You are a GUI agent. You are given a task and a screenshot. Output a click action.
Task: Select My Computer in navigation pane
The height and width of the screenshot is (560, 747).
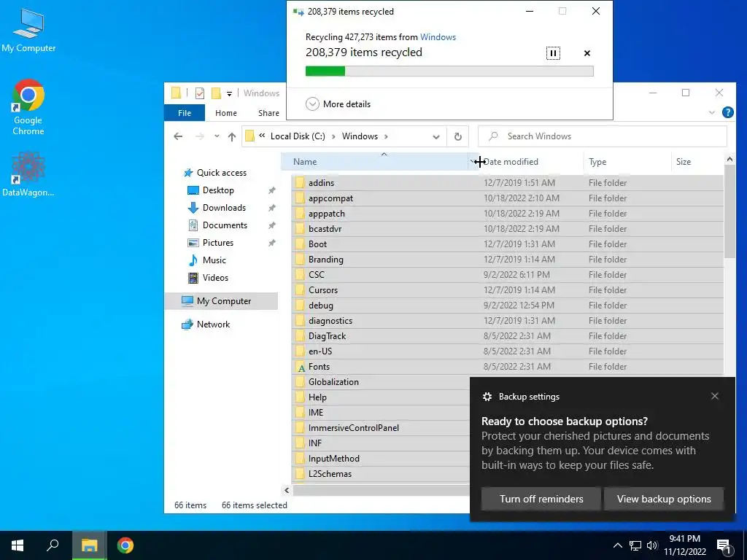click(x=221, y=301)
